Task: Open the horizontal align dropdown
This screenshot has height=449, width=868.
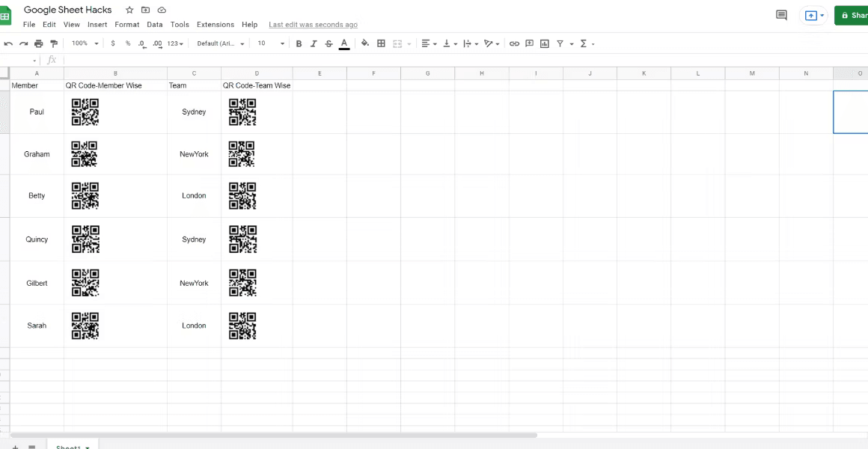Action: [x=429, y=43]
